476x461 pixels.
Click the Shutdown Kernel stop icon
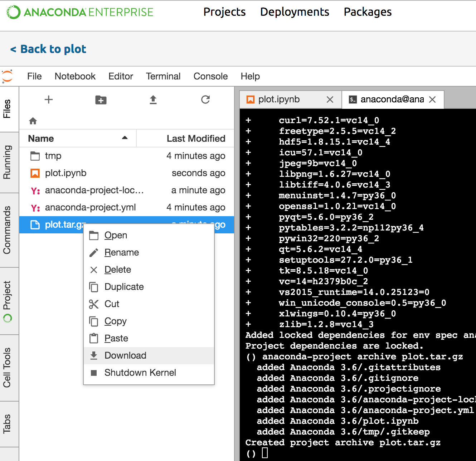pyautogui.click(x=94, y=373)
